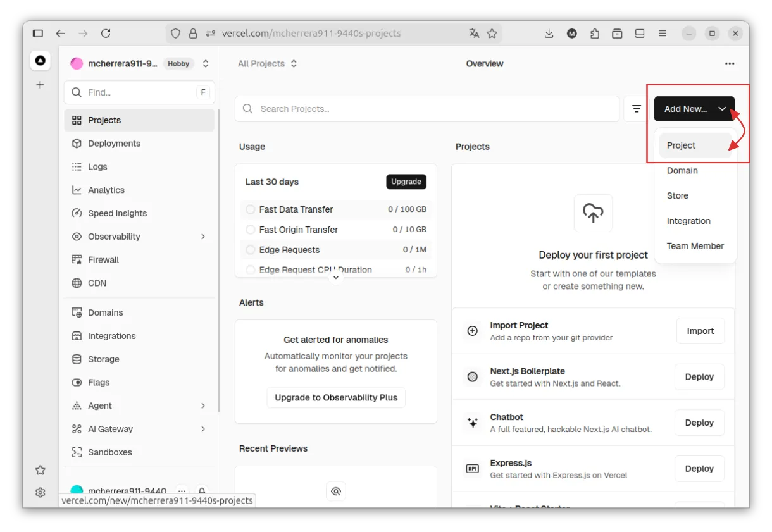Open Flags in the sidebar
This screenshot has width=772, height=532.
(99, 383)
